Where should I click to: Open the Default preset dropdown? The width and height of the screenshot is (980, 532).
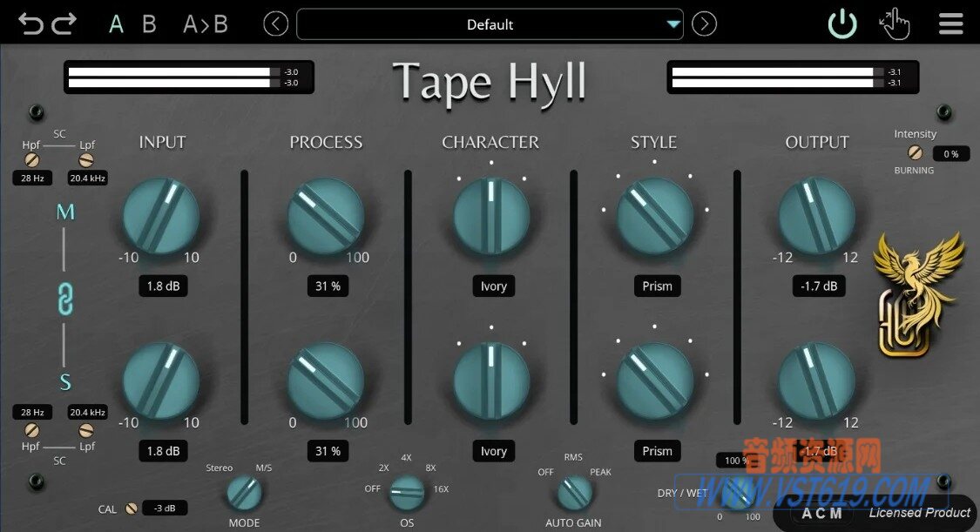(490, 24)
